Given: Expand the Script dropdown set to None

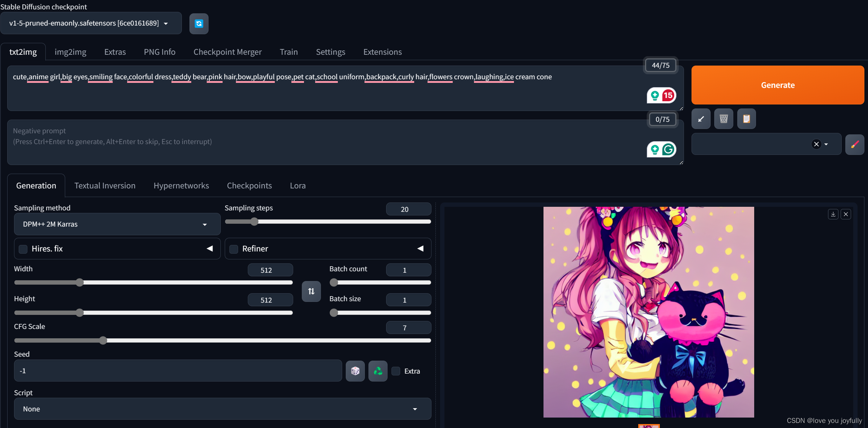Looking at the screenshot, I should click(222, 409).
